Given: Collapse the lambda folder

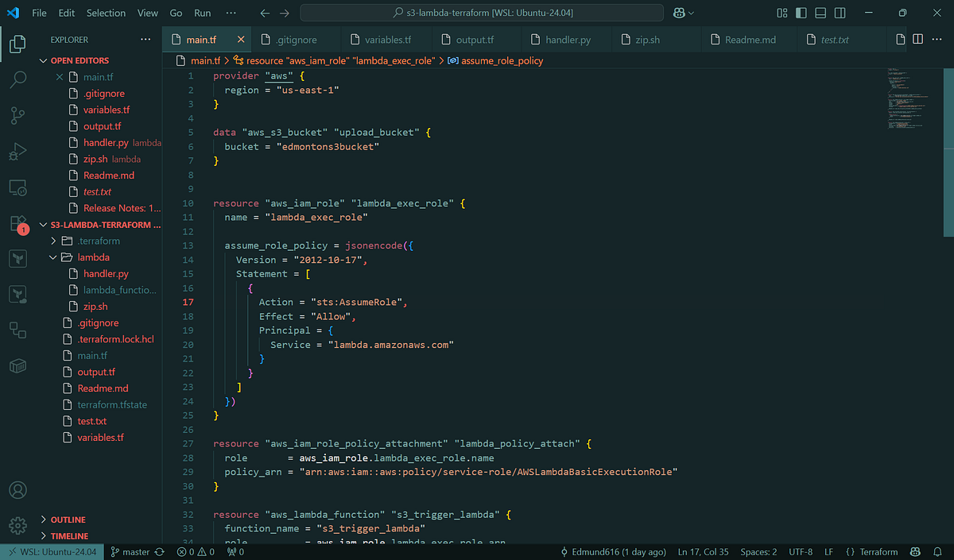Looking at the screenshot, I should tap(54, 257).
